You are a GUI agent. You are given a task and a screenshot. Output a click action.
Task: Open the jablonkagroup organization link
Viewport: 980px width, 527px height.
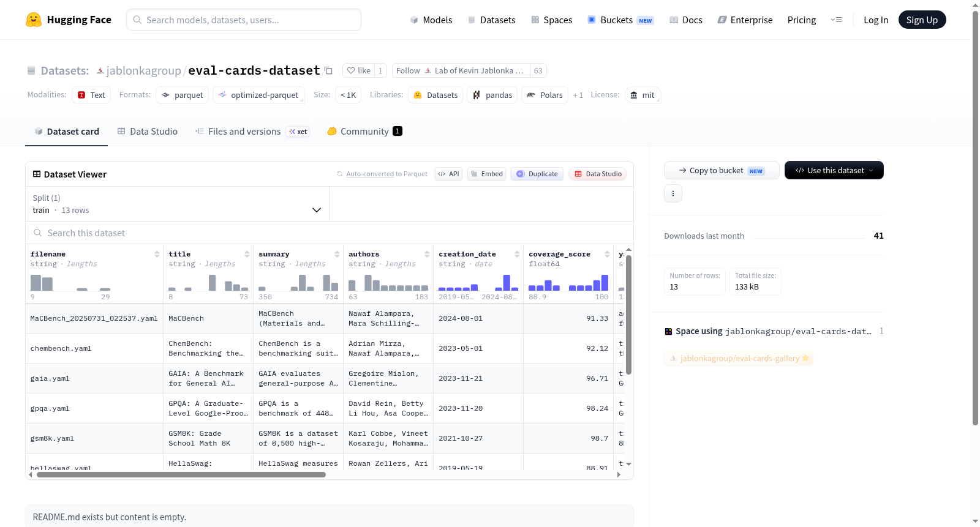point(143,70)
